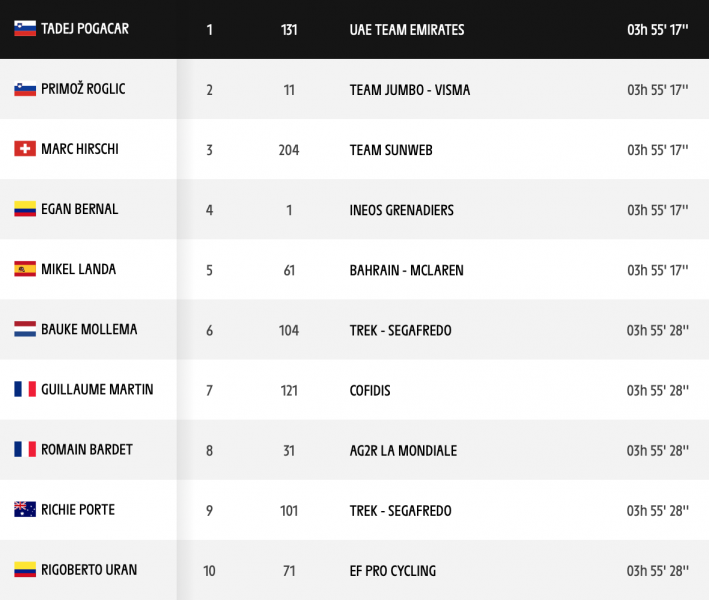Click Cofidis team name
The image size is (709, 600).
tap(370, 391)
